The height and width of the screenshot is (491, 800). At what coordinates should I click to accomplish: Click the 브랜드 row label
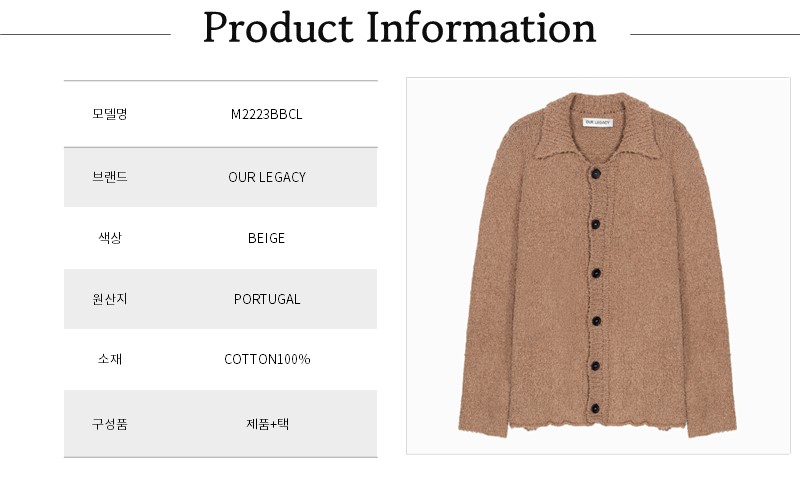110,177
